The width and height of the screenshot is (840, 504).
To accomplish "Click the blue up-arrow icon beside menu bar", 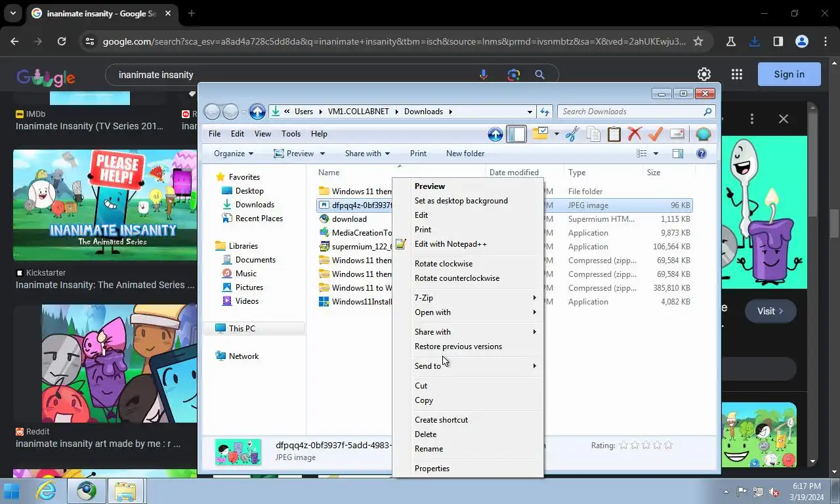I will click(x=495, y=134).
